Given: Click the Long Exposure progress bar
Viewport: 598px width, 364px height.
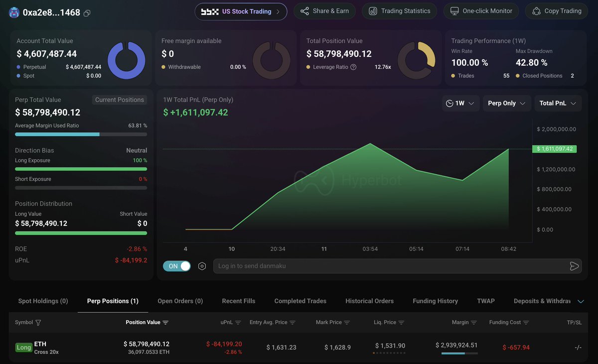Looking at the screenshot, I should 81,169.
